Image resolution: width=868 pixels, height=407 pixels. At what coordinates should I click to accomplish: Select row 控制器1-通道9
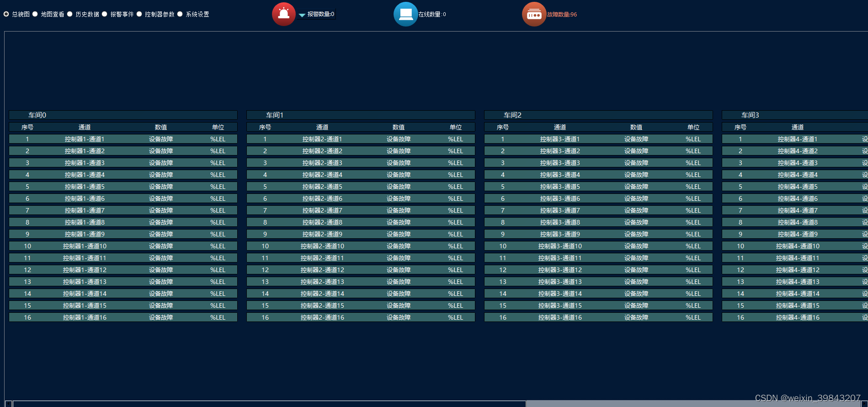(123, 234)
